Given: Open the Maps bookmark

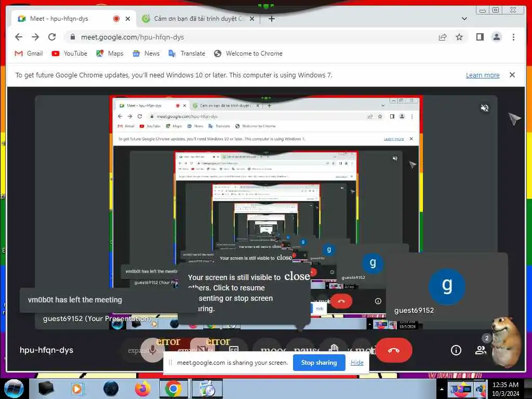Looking at the screenshot, I should pyautogui.click(x=110, y=54).
